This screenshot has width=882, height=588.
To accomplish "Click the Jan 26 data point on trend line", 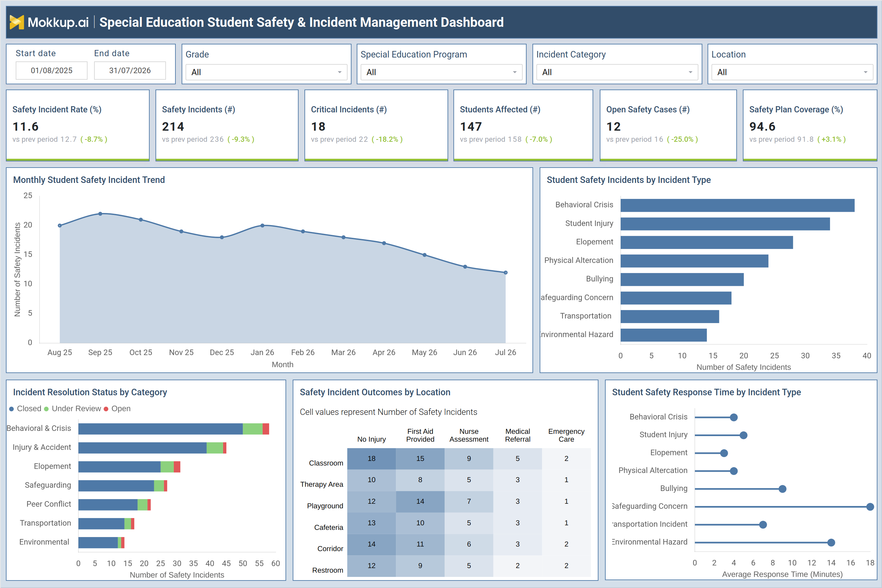I will click(x=262, y=225).
